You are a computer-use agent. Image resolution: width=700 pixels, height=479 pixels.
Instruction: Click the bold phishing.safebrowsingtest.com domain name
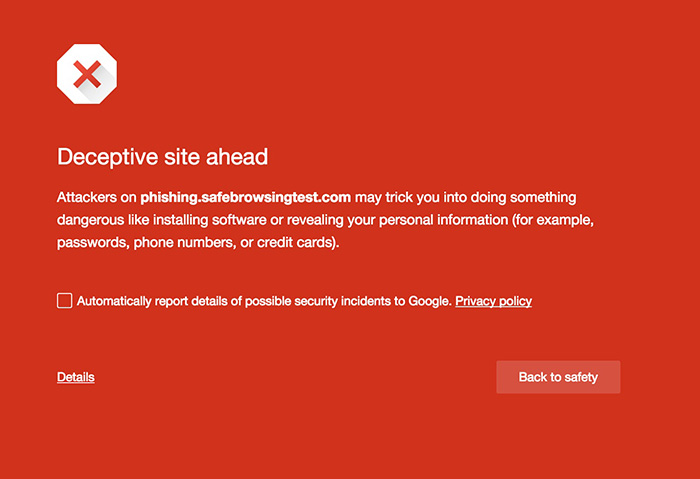pyautogui.click(x=245, y=198)
